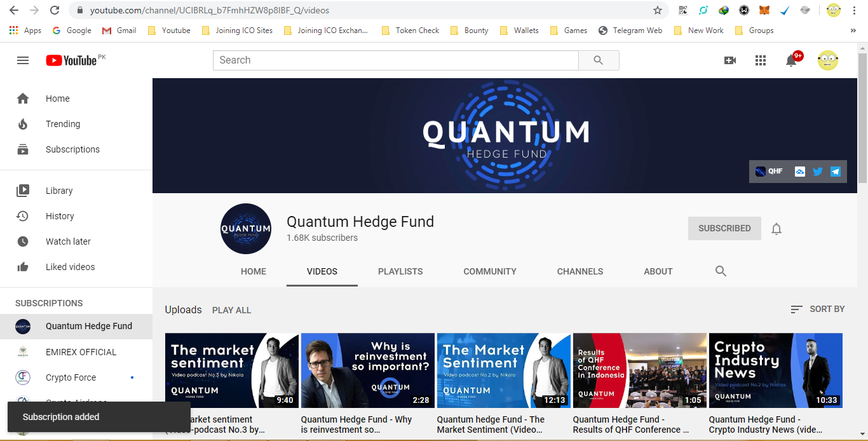Image resolution: width=868 pixels, height=441 pixels.
Task: Open the Wallets bookmarks folder
Action: (519, 31)
